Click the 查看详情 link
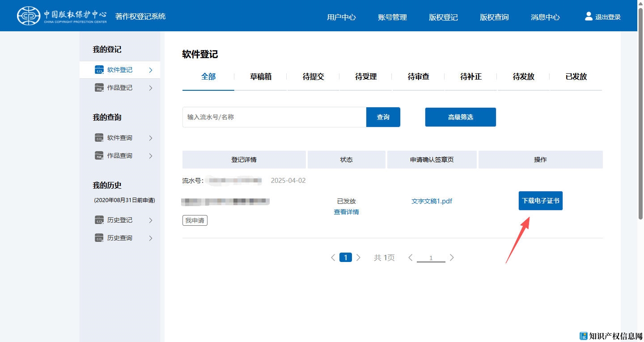644x342 pixels. pyautogui.click(x=346, y=212)
